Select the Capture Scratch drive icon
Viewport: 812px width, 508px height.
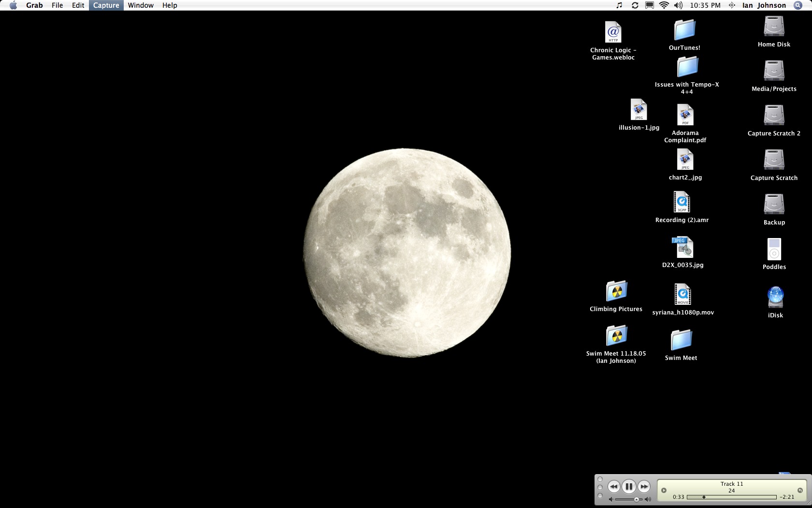[774, 160]
